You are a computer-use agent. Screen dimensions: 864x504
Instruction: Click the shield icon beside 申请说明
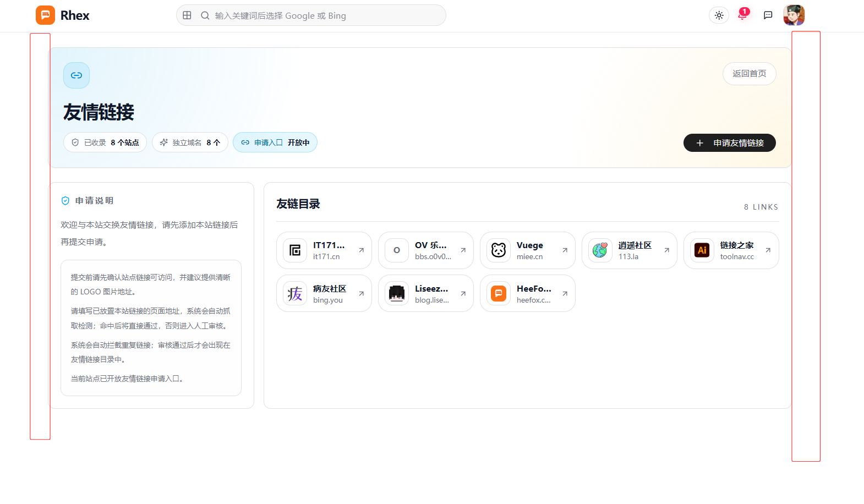pyautogui.click(x=65, y=201)
